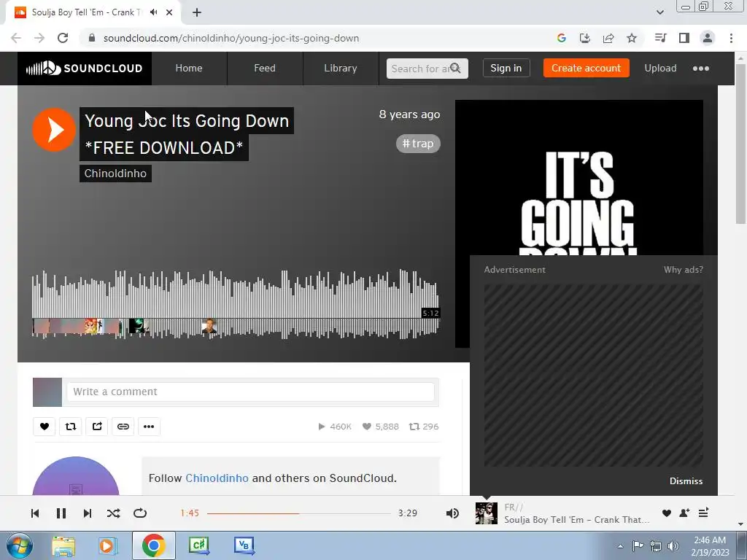Open Windows Media Player from the taskbar
Screen dimensions: 747x560
pos(108,545)
